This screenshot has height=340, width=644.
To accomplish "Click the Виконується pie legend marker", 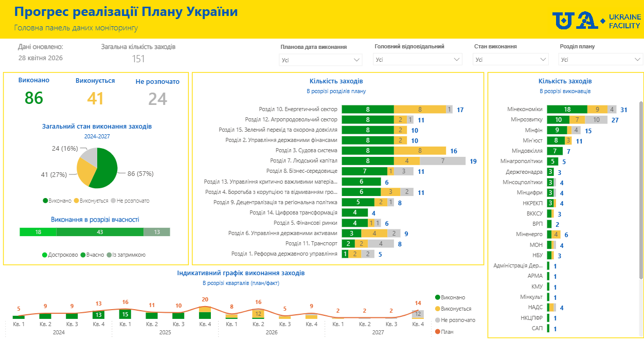I will [x=77, y=201].
